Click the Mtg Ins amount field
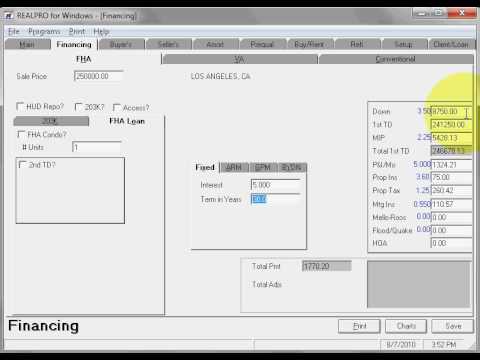Screen dimensions: 480x360 click(x=452, y=204)
